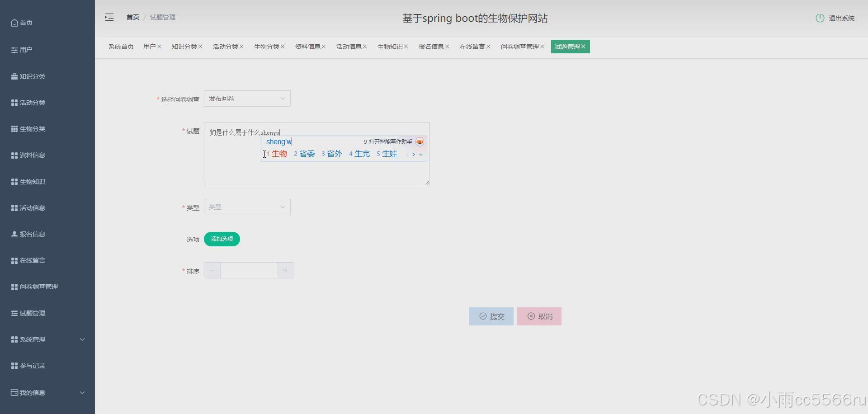
Task: Click the 提交 button
Action: 491,316
